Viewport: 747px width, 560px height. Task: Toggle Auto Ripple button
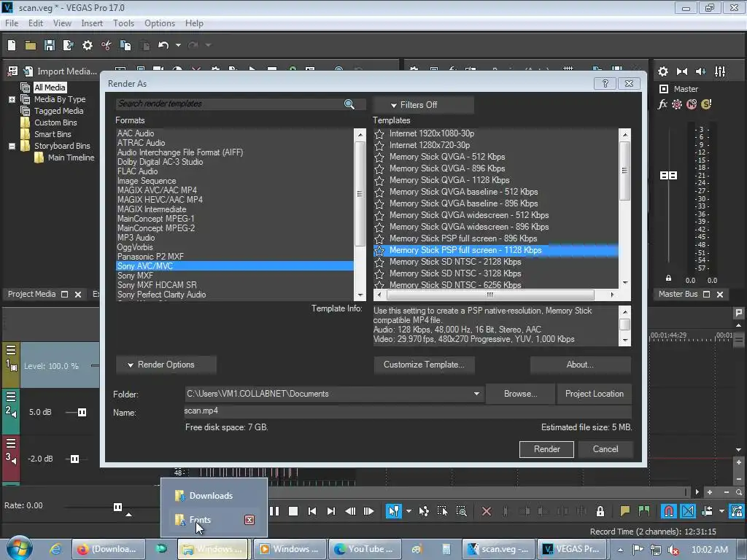[x=707, y=511]
